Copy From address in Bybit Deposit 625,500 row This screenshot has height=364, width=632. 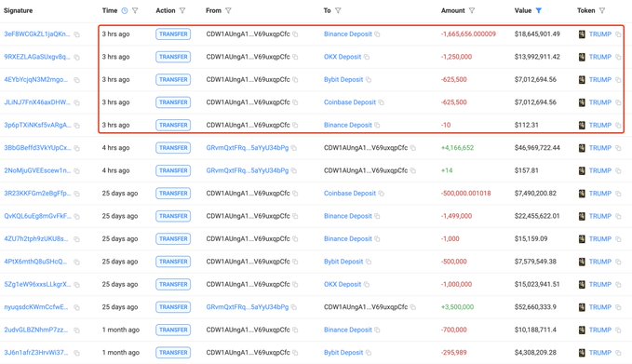click(295, 80)
